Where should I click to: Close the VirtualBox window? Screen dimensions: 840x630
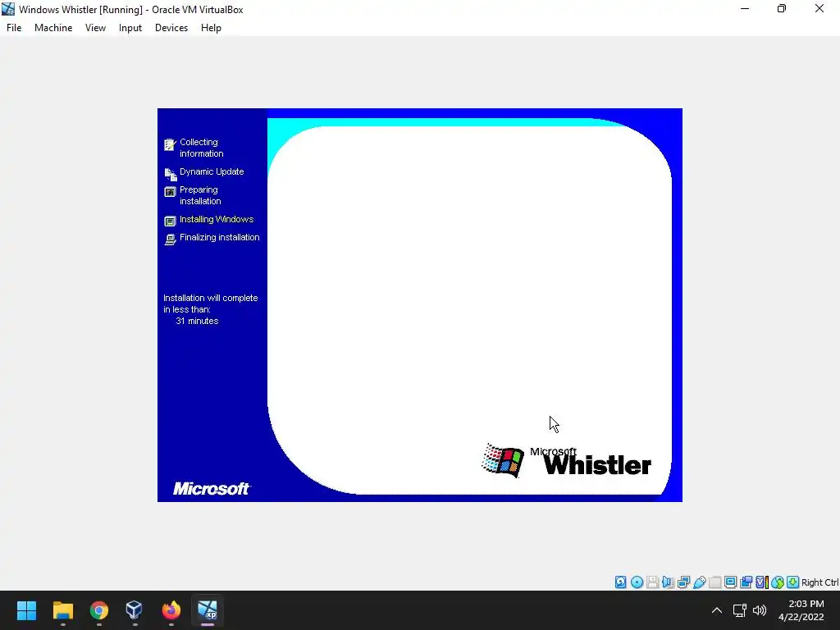[x=819, y=8]
